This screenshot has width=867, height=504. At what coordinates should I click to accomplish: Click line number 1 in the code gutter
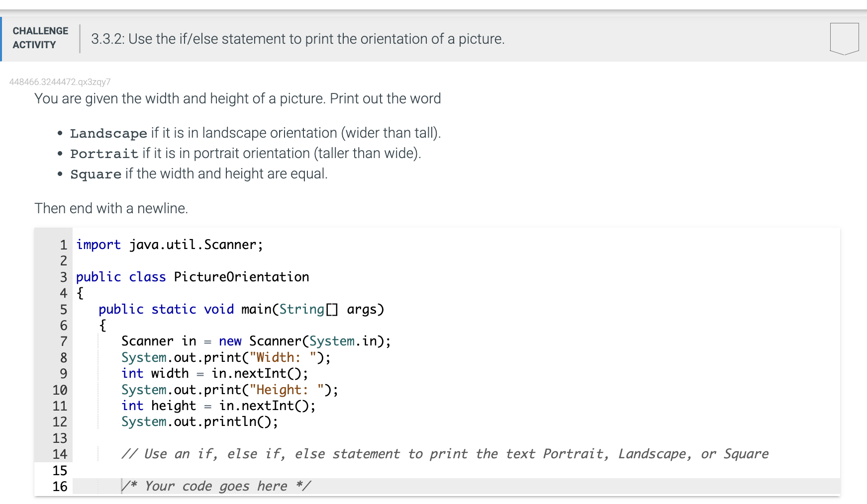63,244
